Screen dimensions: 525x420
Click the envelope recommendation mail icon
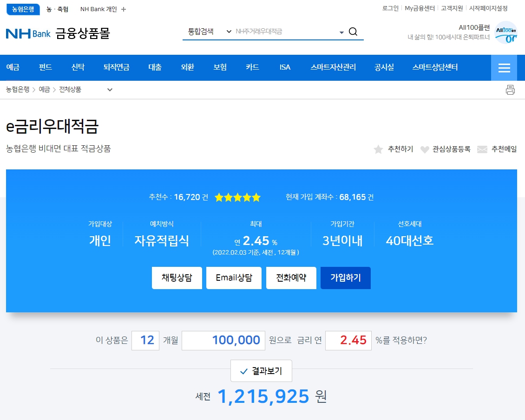(482, 149)
